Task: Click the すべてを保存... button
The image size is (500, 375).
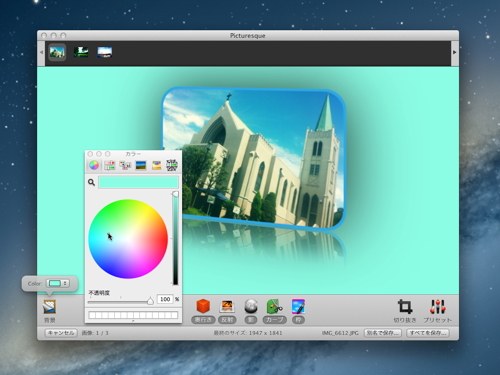Action: pos(428,333)
